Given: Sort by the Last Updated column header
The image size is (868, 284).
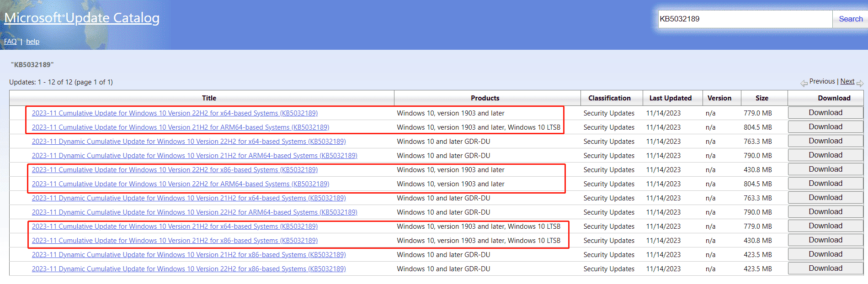Looking at the screenshot, I should [x=670, y=98].
